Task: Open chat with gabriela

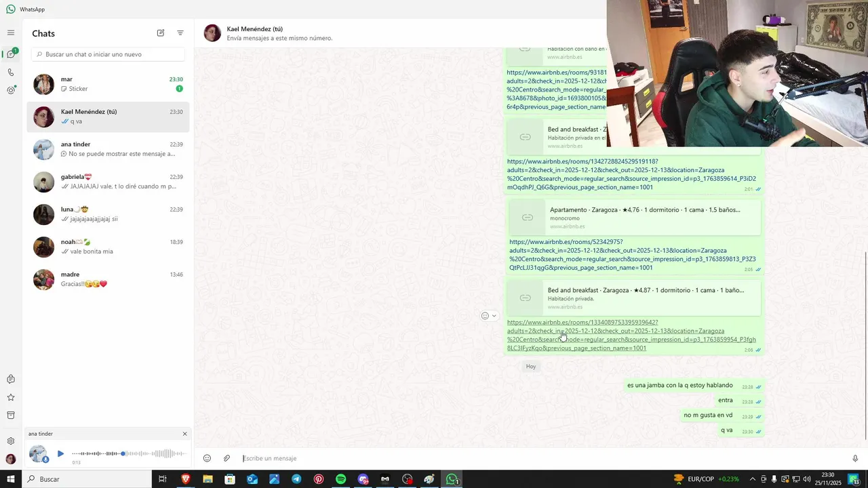Action: coord(108,182)
